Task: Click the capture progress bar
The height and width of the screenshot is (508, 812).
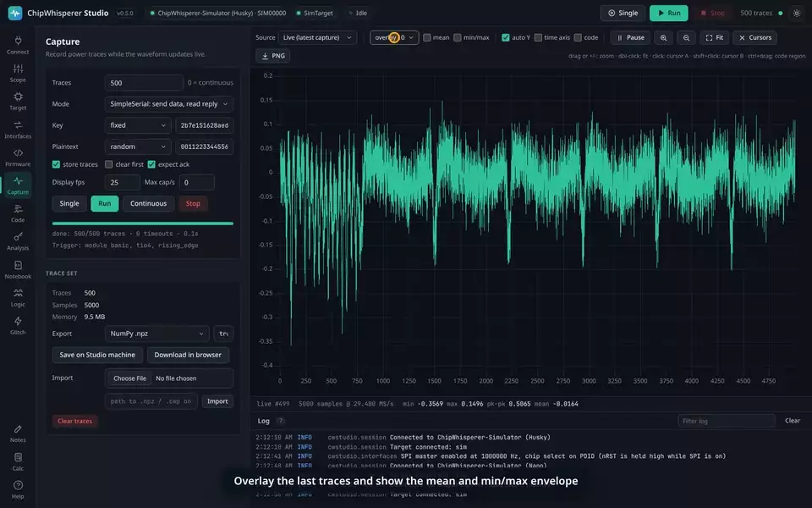Action: click(x=142, y=224)
